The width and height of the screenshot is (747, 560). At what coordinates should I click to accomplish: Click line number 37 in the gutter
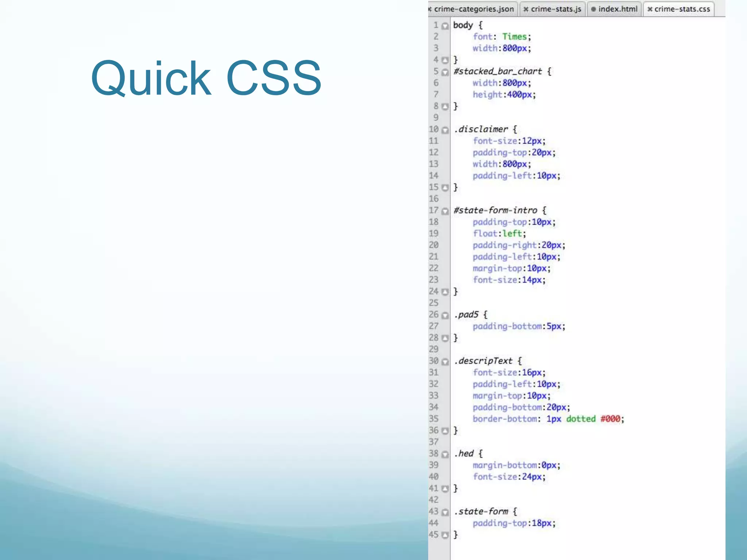pyautogui.click(x=434, y=442)
